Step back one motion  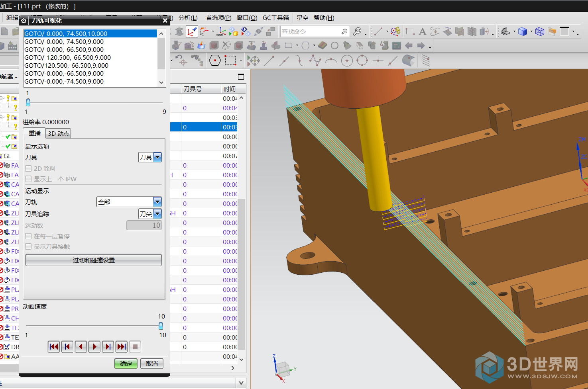(x=67, y=347)
